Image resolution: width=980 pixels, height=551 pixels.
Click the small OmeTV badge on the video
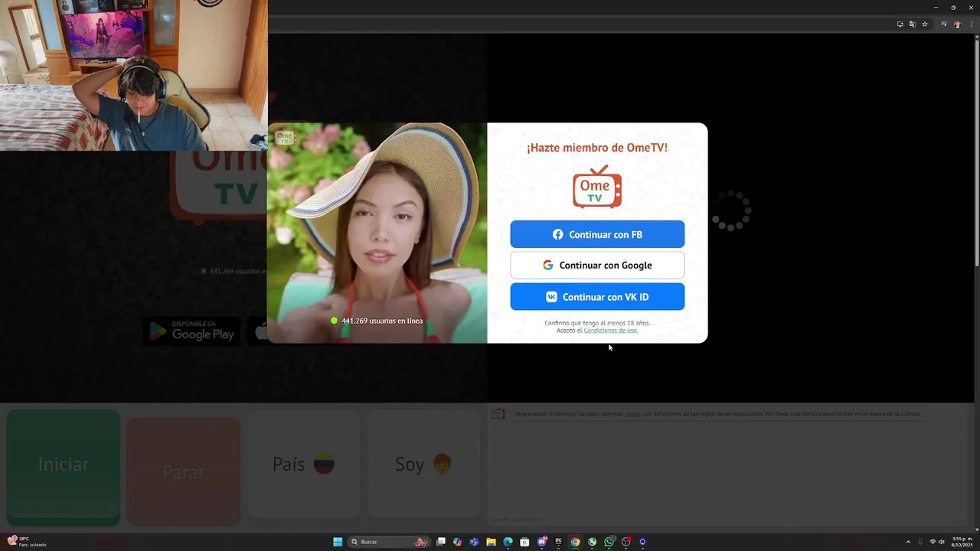pyautogui.click(x=285, y=139)
